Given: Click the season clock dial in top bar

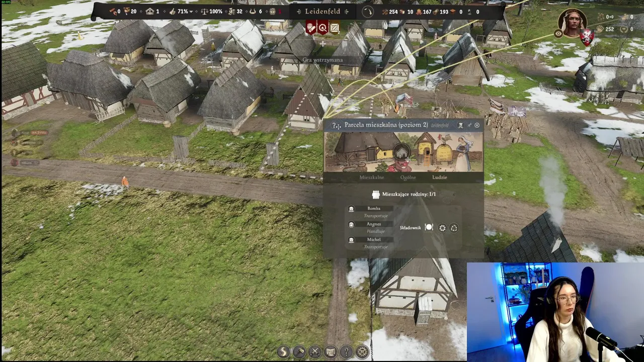Looking at the screenshot, I should point(368,12).
